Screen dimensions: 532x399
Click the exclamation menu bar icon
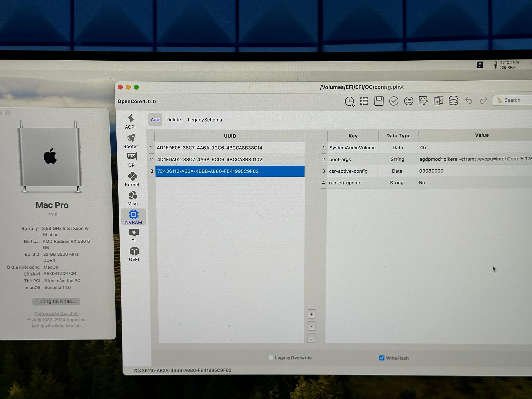(x=480, y=65)
